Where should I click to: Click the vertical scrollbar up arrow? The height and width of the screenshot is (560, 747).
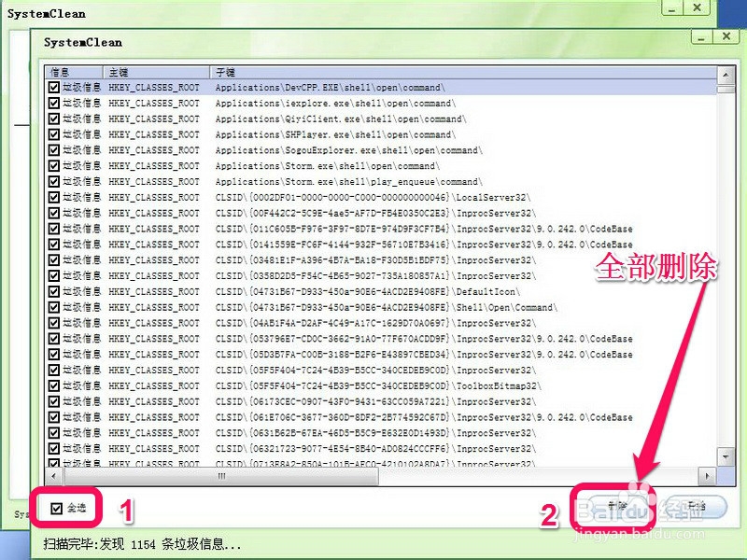click(x=726, y=75)
